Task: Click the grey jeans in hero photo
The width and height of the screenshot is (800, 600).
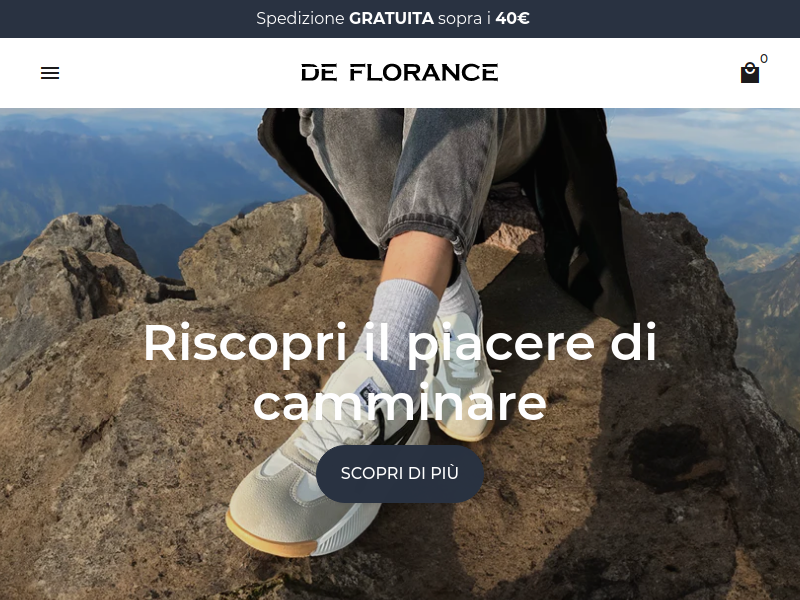Action: (x=403, y=168)
